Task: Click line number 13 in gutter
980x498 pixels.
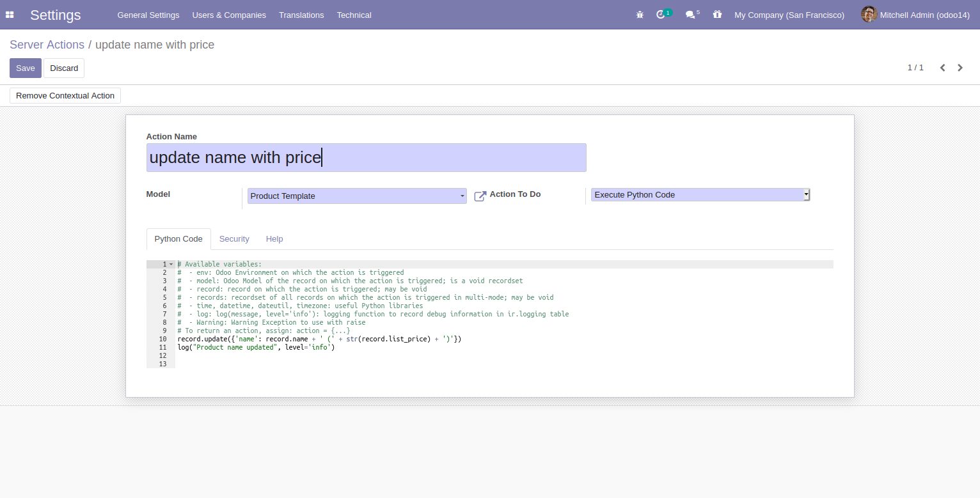Action: (162, 364)
